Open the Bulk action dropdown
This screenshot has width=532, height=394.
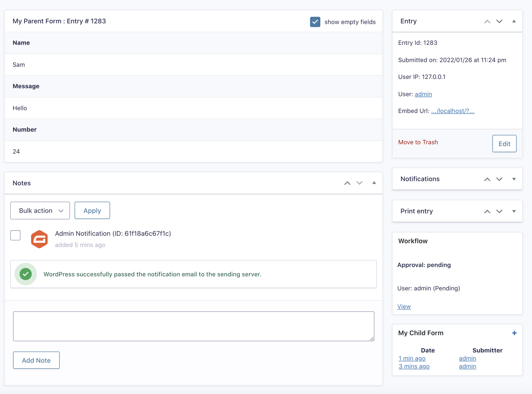click(40, 210)
